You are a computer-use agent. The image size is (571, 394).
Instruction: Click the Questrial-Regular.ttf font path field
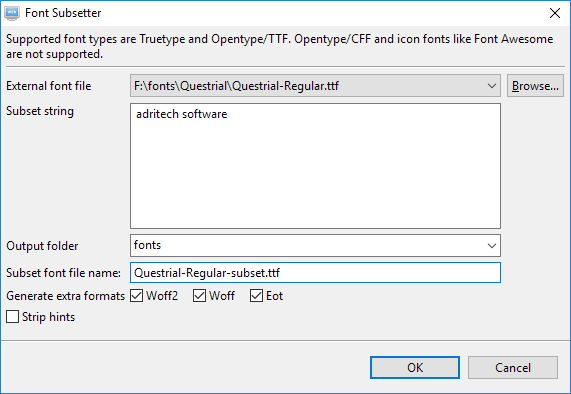(x=315, y=86)
